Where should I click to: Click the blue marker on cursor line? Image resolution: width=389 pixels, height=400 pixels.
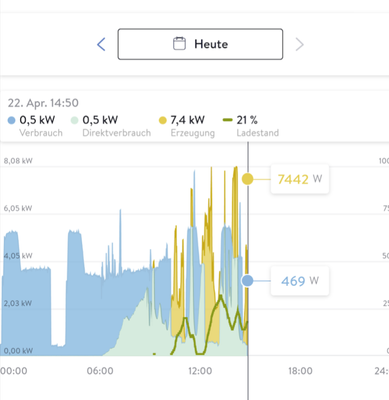coord(248,281)
